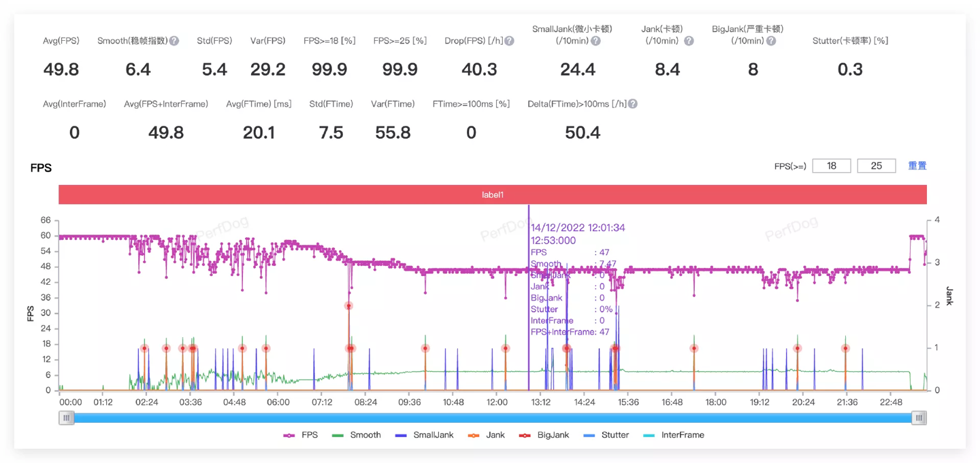The width and height of the screenshot is (980, 463).
Task: Click the FTime>=100ms value 0
Action: coord(471,133)
